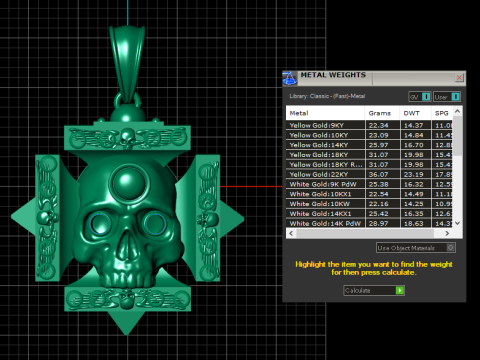Click the 22.16 grams cell
This screenshot has width=480, height=360.
coord(382,204)
